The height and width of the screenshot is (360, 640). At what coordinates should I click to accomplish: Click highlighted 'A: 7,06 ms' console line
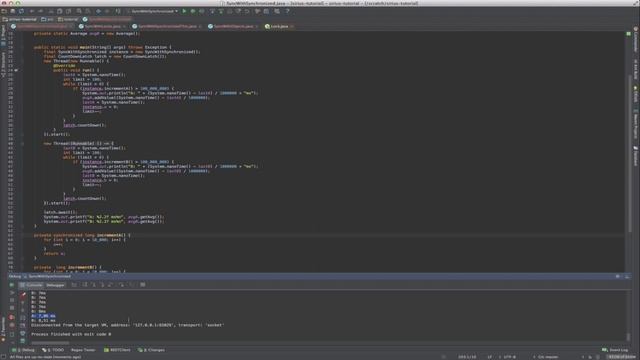tap(43, 316)
